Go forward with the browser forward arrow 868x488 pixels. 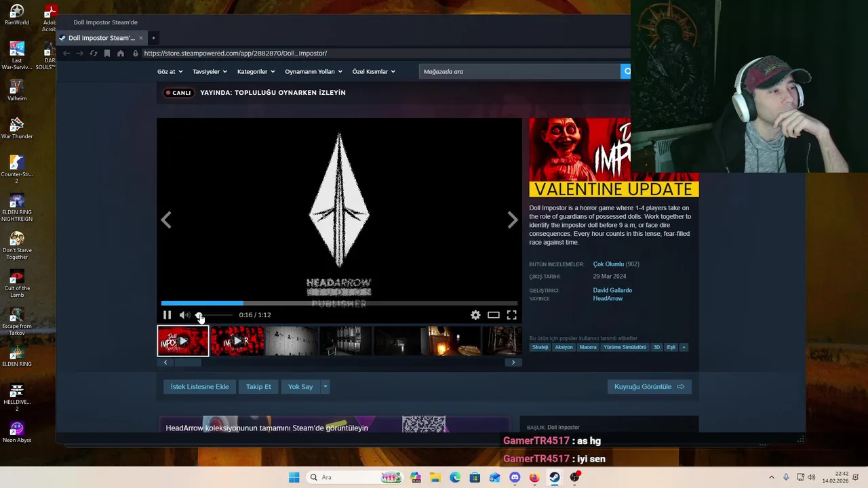pyautogui.click(x=80, y=54)
